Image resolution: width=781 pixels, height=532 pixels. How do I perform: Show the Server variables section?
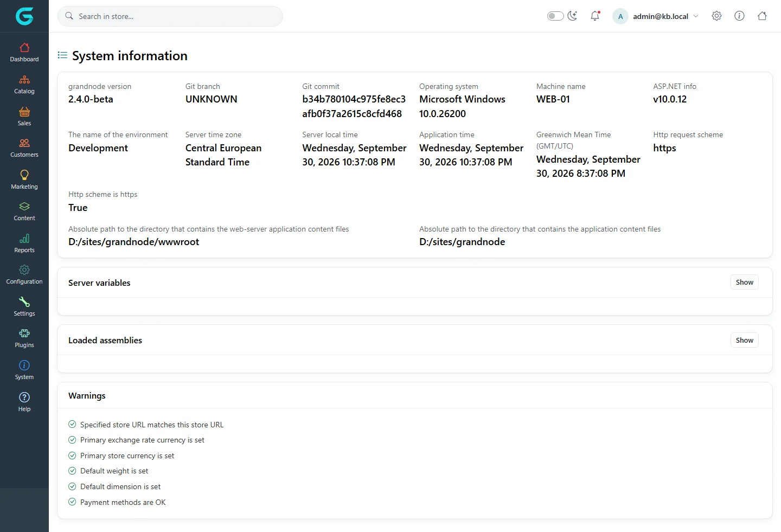point(744,282)
